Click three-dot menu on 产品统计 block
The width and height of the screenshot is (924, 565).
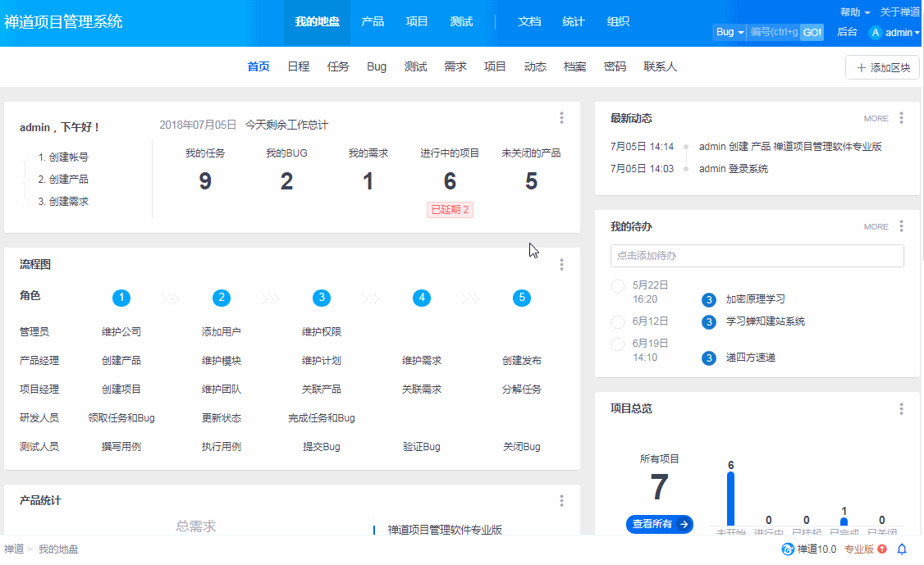point(561,500)
